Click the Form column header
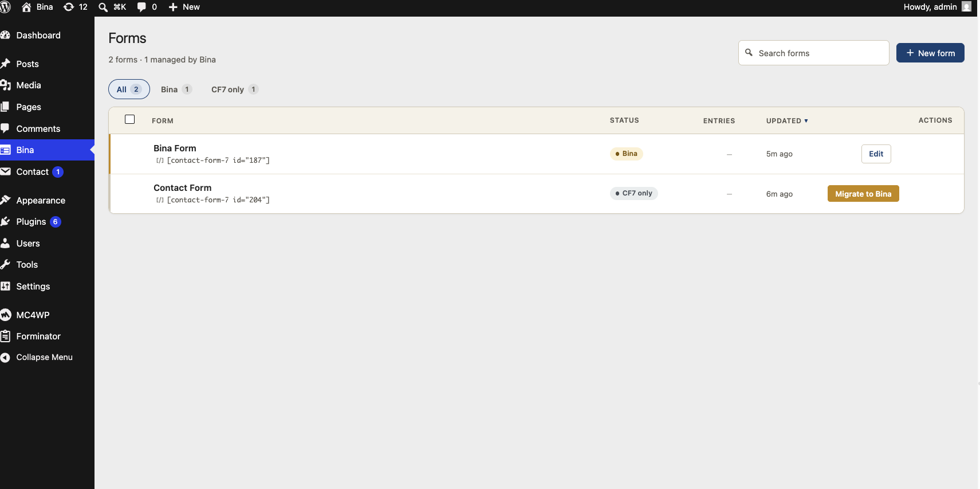 point(163,121)
